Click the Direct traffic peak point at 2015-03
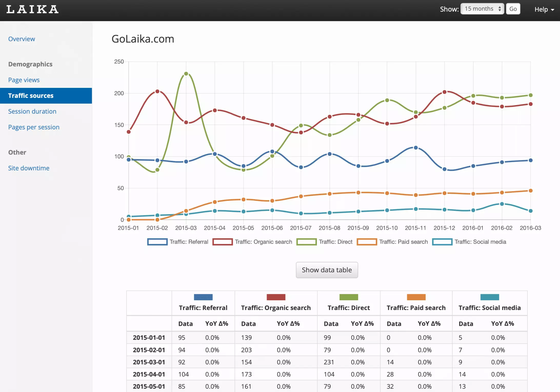The width and height of the screenshot is (560, 392). click(x=186, y=74)
